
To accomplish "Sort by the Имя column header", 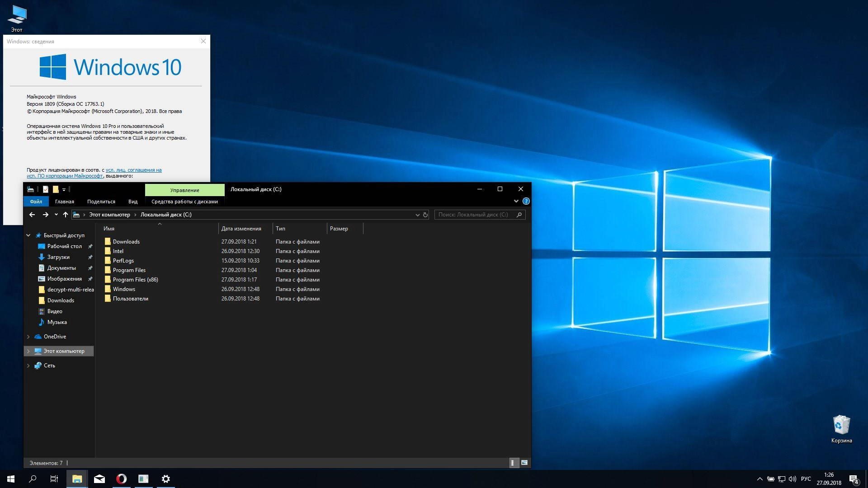I will click(160, 229).
